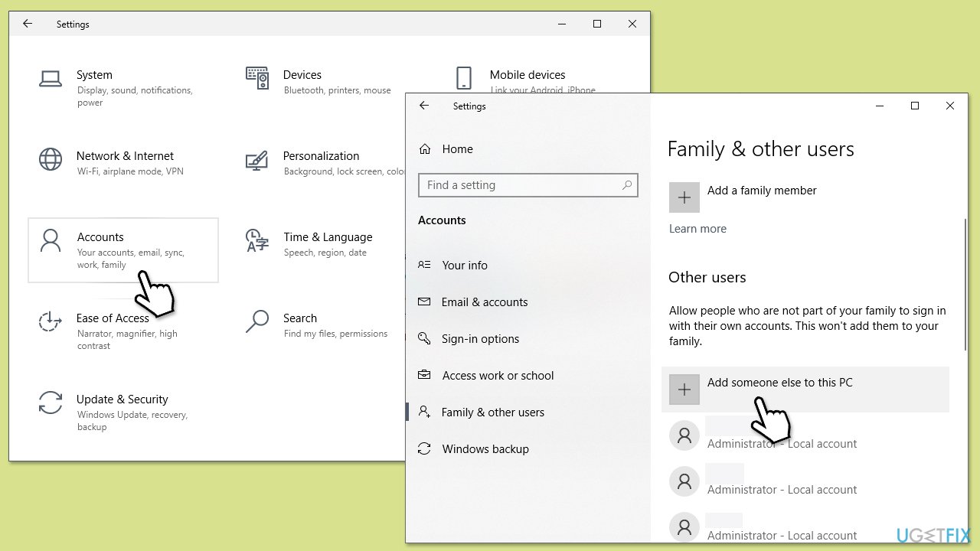Open Access work or school page
The height and width of the screenshot is (551, 980).
tap(498, 375)
